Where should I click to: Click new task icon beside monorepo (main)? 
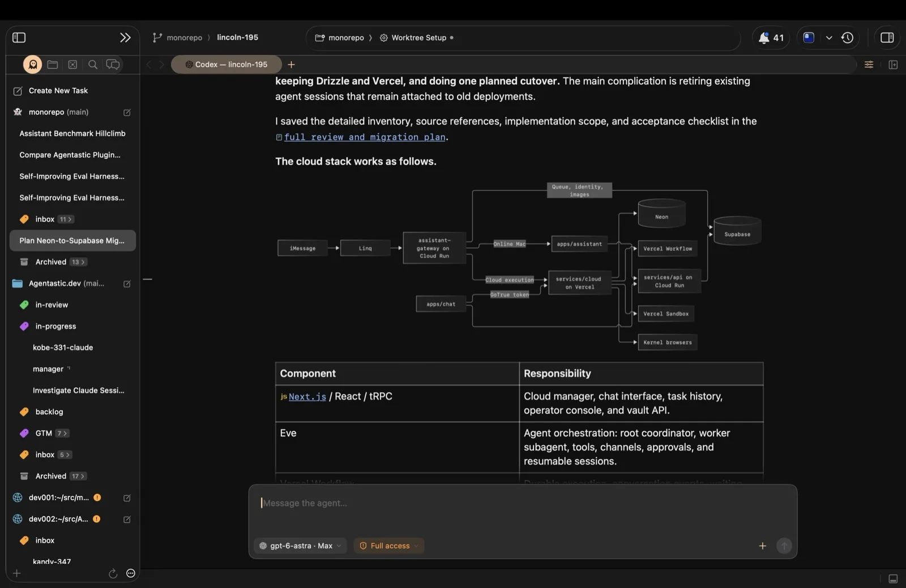[127, 113]
